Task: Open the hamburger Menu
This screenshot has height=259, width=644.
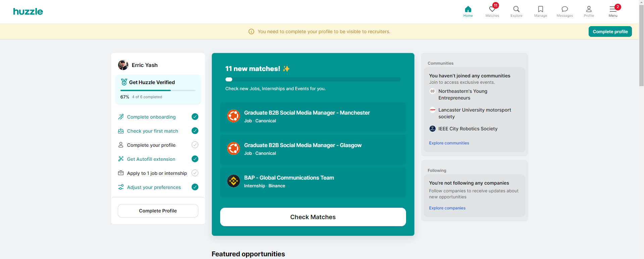Action: pyautogui.click(x=613, y=11)
